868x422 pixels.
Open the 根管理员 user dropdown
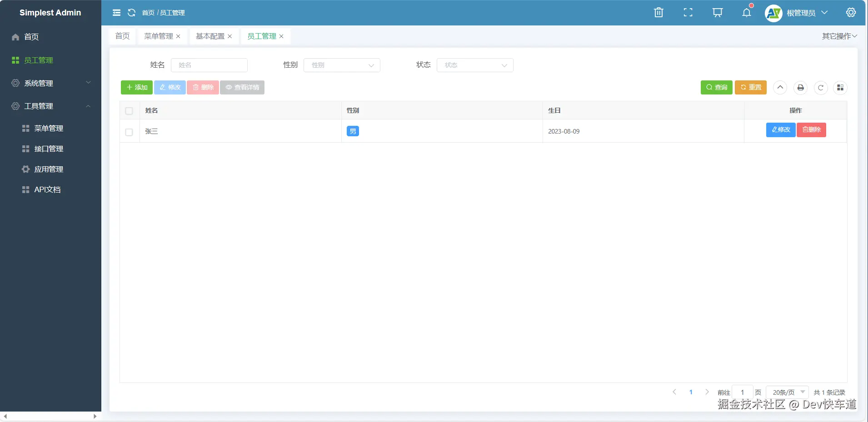[x=807, y=13]
